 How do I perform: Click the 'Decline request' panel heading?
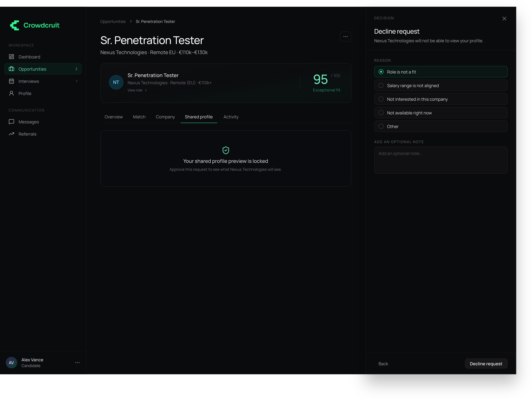397,31
